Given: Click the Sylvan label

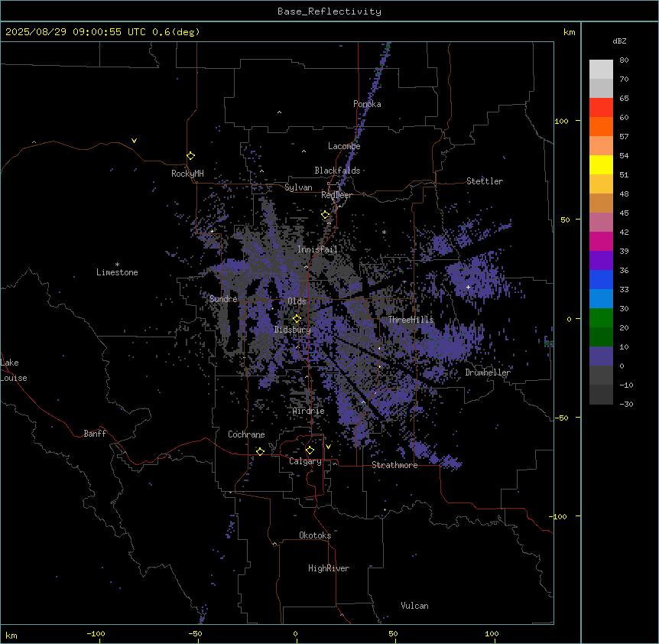Looking at the screenshot, I should pos(298,187).
